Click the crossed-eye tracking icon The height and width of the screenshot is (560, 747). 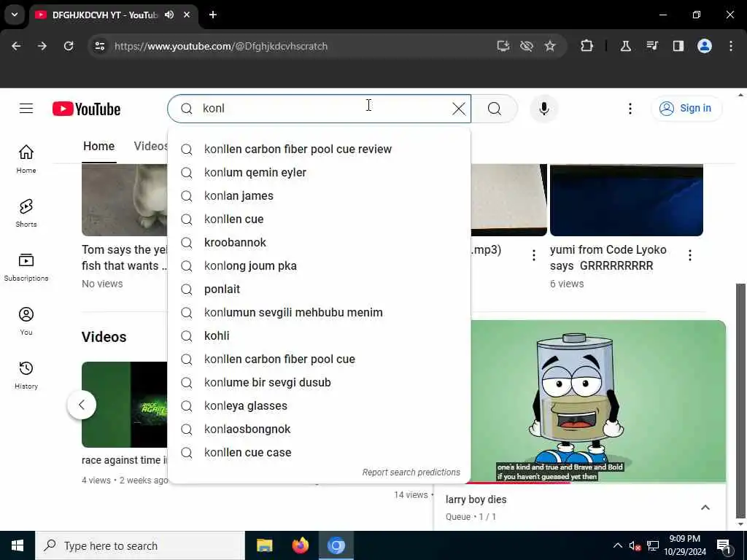[x=527, y=46]
